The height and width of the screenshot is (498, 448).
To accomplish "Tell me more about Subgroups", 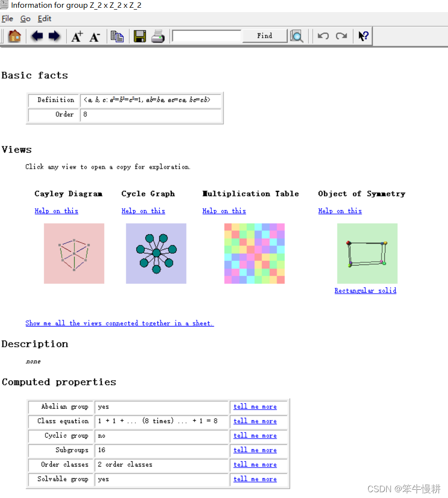I will [255, 450].
